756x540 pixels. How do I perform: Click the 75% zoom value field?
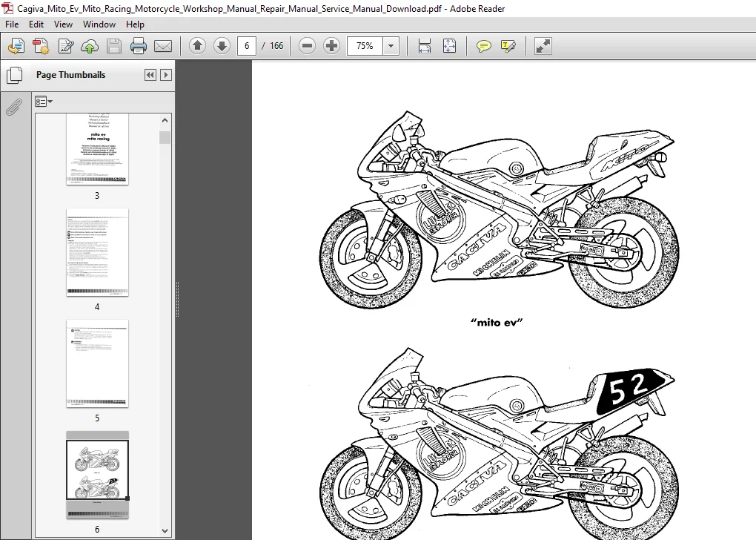(365, 46)
